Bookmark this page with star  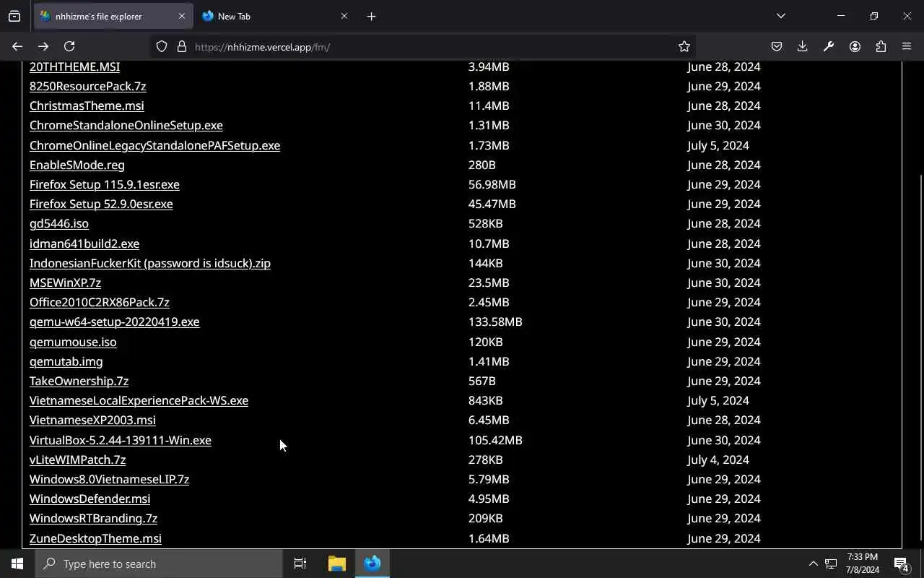click(684, 46)
